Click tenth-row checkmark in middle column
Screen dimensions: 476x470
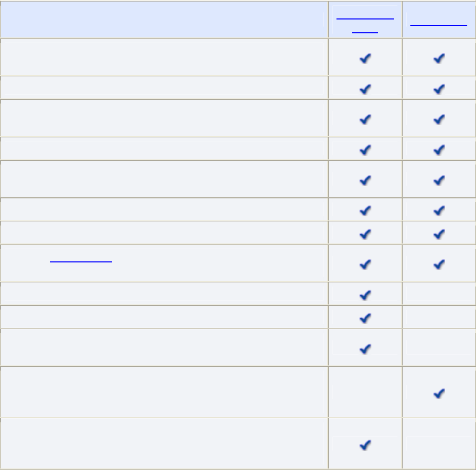coord(365,318)
